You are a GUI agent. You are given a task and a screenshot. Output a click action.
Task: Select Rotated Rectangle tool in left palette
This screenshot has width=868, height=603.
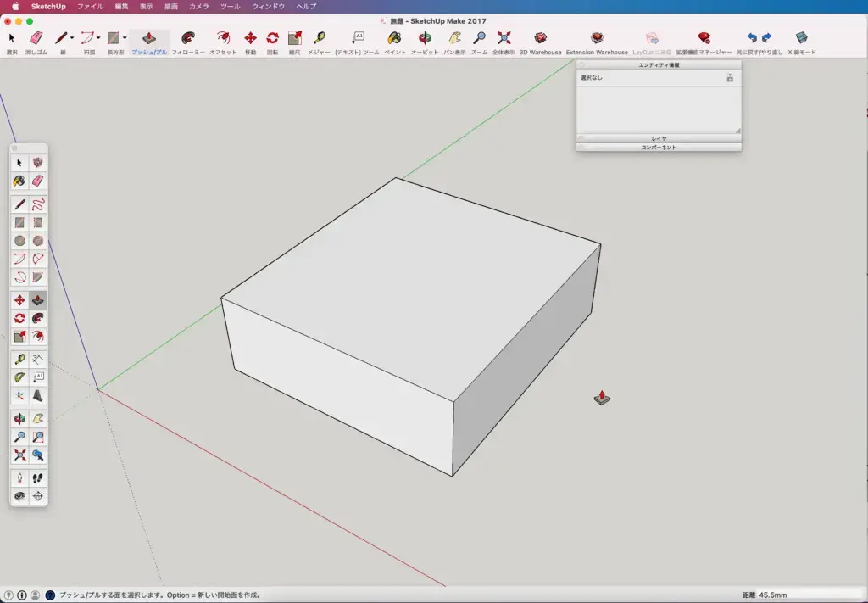tap(37, 222)
